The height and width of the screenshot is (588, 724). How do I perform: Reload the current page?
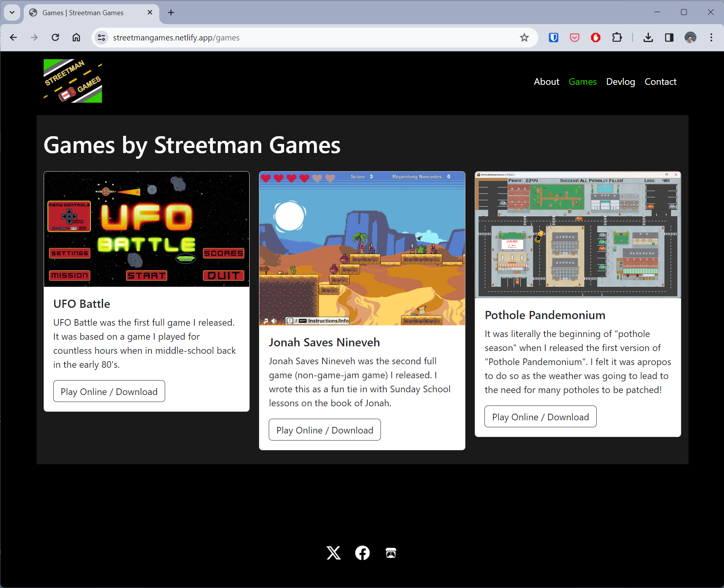55,37
